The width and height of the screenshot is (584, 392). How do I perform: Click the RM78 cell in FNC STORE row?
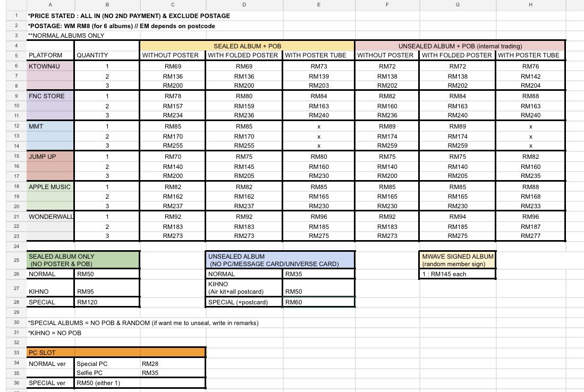[x=173, y=96]
